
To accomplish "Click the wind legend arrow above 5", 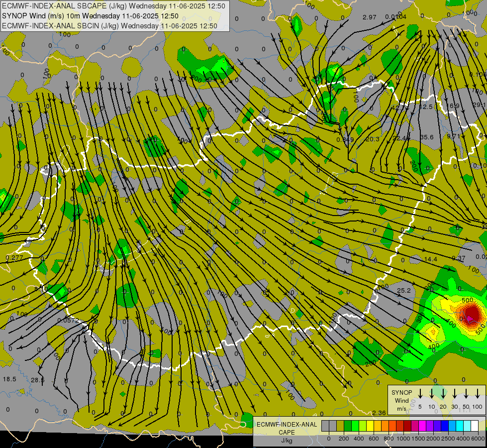I will point(420,393).
